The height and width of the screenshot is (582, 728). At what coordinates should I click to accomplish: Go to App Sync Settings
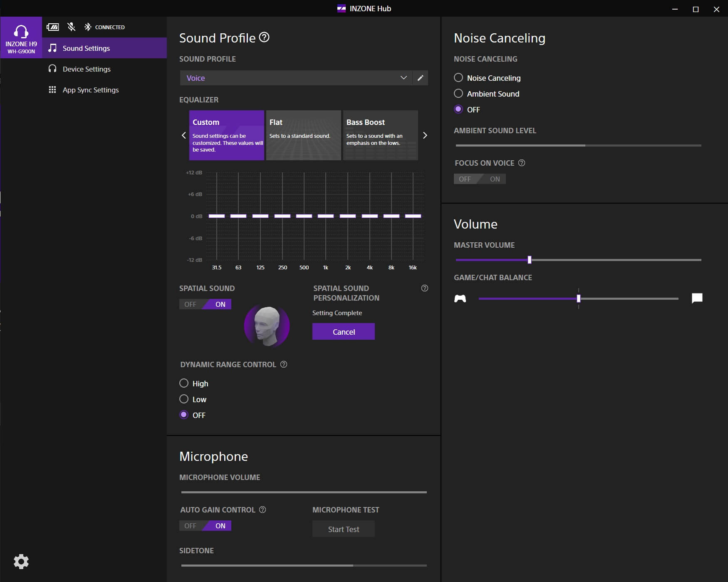[x=90, y=90]
